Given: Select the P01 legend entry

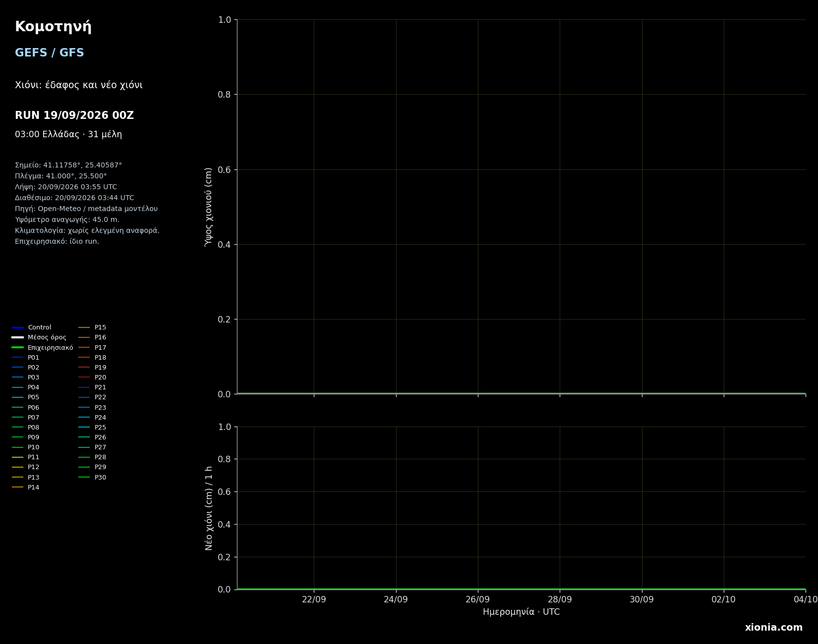Looking at the screenshot, I should (x=26, y=358).
